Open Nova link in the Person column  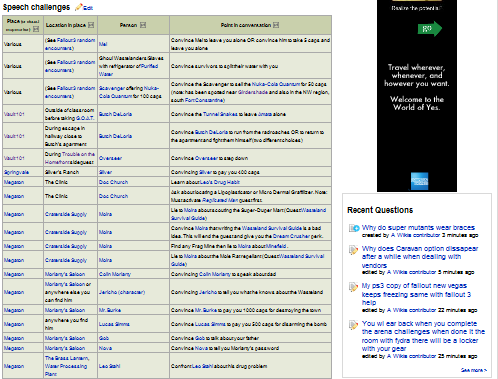click(x=105, y=348)
